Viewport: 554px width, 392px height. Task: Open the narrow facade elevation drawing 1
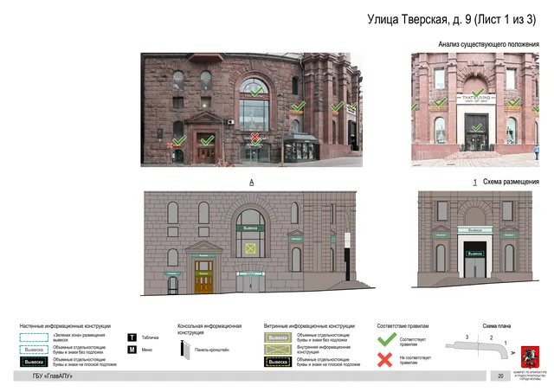475,240
